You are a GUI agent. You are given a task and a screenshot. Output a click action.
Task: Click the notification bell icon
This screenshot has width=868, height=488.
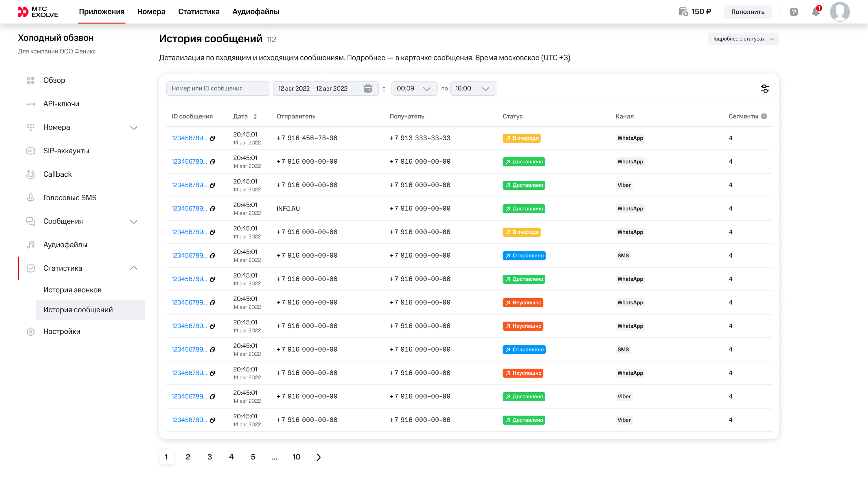815,12
